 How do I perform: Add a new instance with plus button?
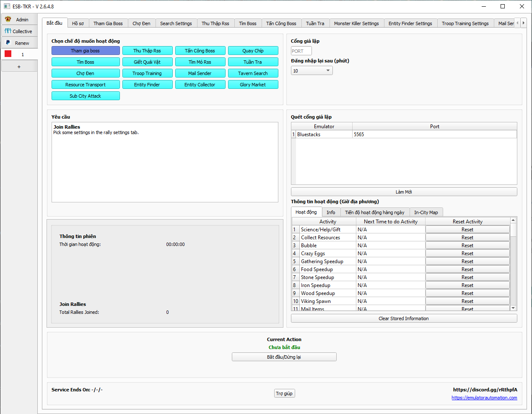point(19,67)
